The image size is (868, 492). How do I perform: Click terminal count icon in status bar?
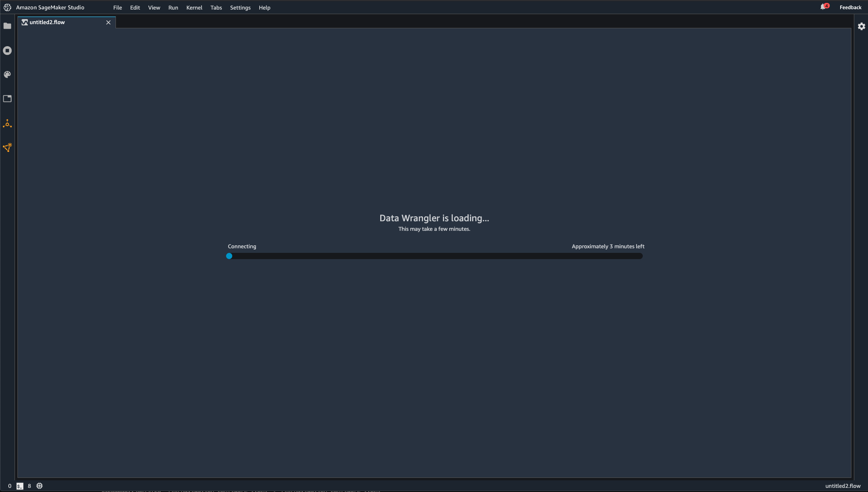20,486
